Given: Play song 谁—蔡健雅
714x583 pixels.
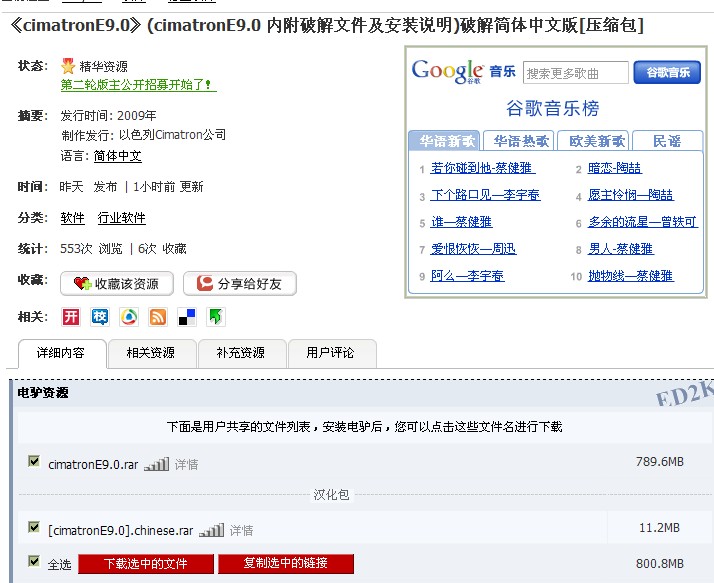Looking at the screenshot, I should point(462,222).
